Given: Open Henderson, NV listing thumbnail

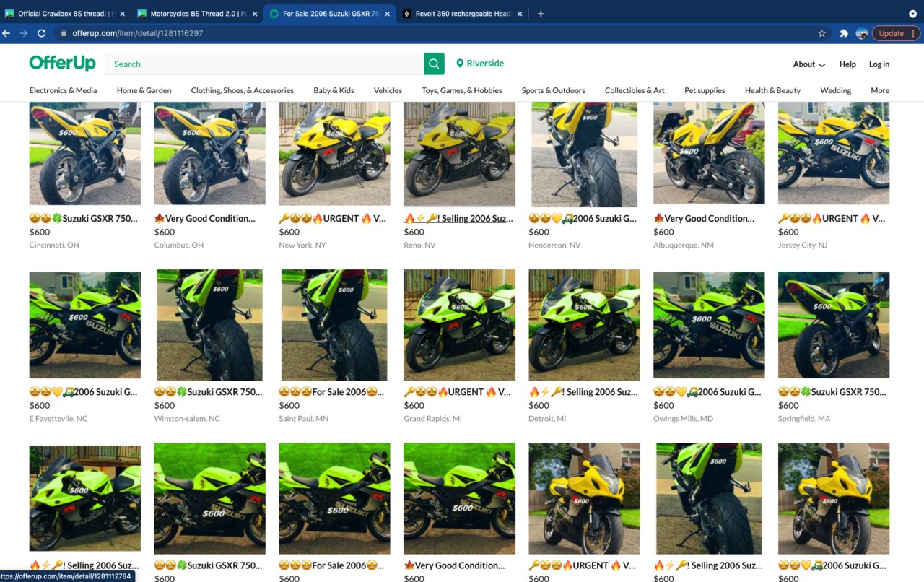Looking at the screenshot, I should pyautogui.click(x=584, y=154).
